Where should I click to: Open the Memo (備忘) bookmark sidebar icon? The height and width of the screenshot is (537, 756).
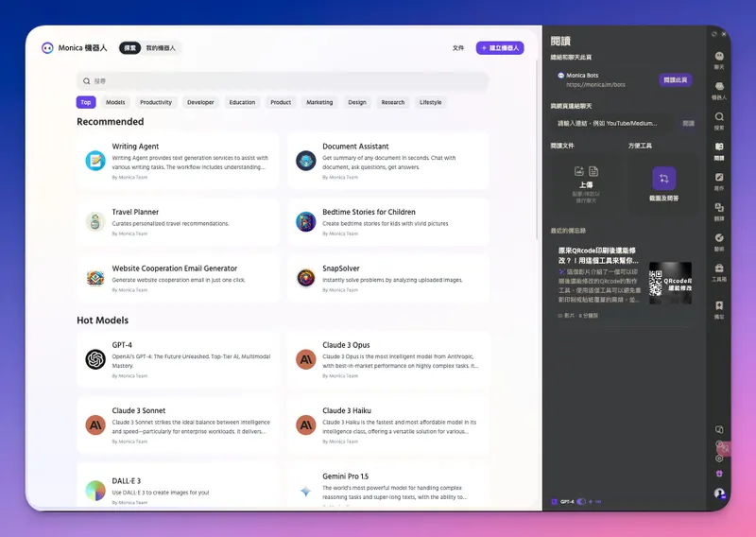pyautogui.click(x=719, y=305)
